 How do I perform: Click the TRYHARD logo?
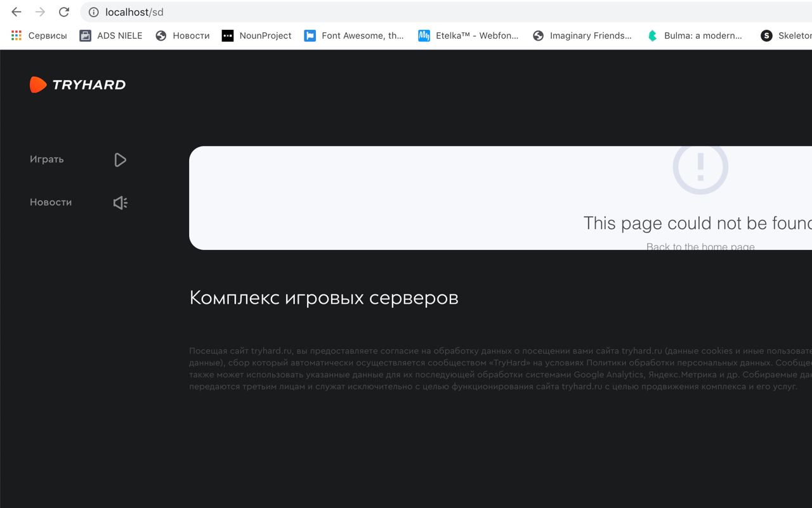point(77,84)
